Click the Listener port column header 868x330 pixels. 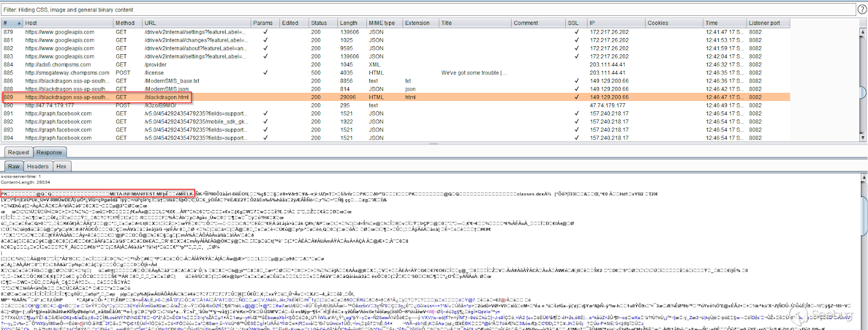[764, 23]
